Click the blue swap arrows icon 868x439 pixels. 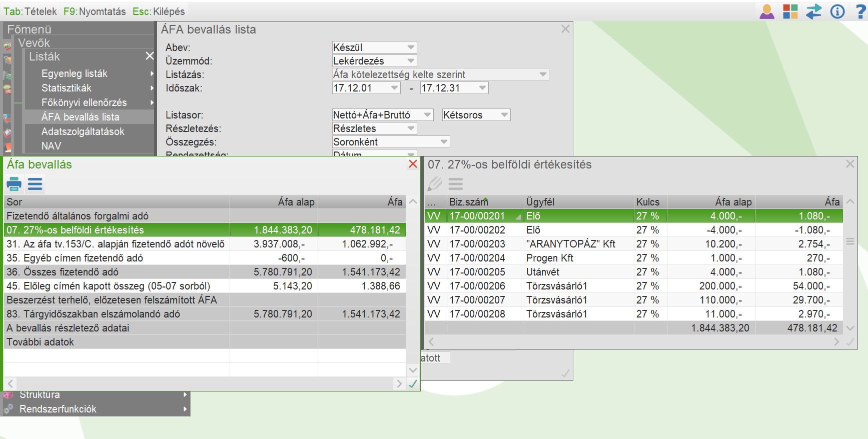click(x=813, y=11)
